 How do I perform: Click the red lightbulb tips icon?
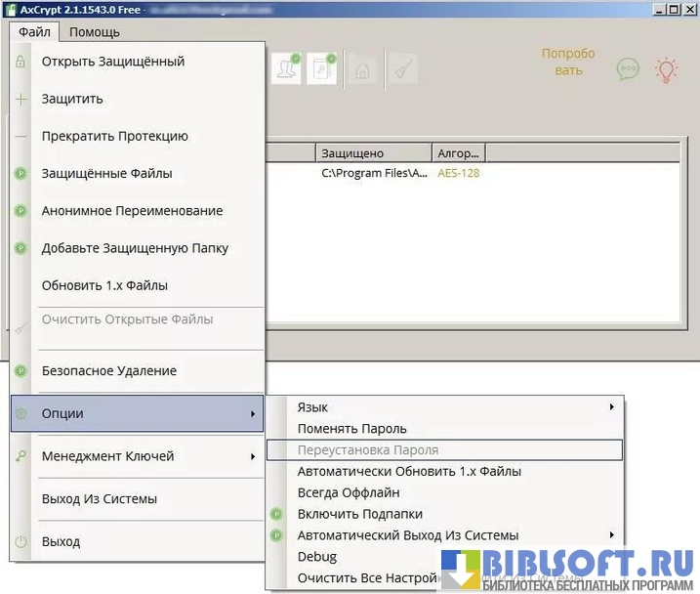[x=666, y=69]
